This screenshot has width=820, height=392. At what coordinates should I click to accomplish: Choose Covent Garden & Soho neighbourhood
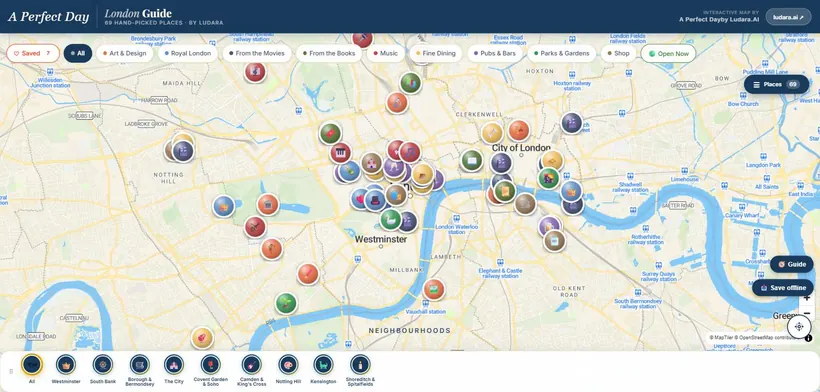210,370
